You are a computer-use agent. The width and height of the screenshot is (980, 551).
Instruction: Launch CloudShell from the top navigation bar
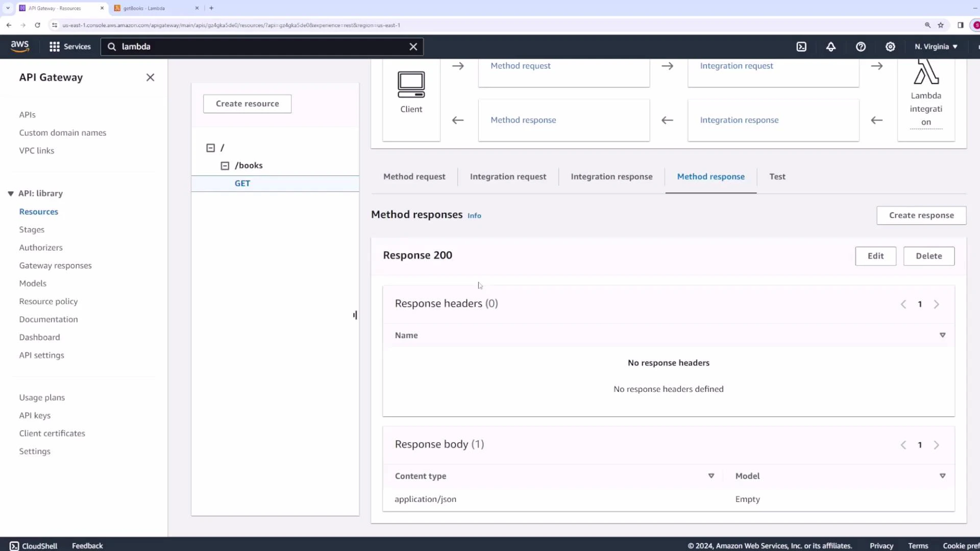801,46
